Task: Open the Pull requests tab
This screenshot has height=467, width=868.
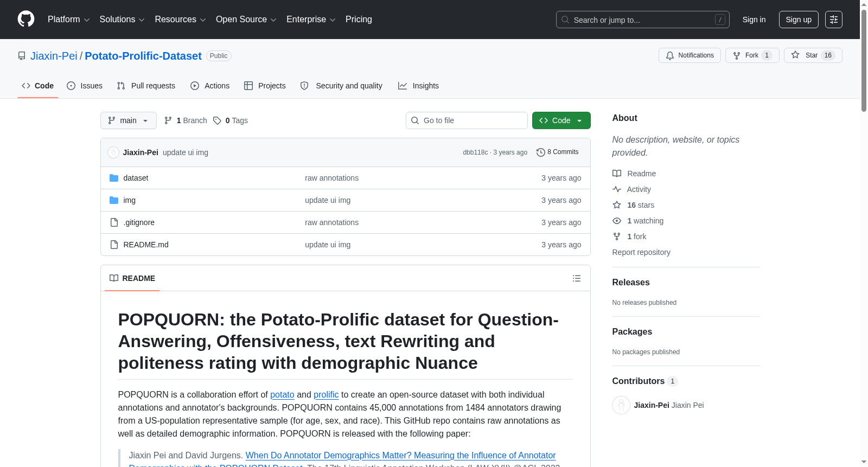Action: pos(146,86)
